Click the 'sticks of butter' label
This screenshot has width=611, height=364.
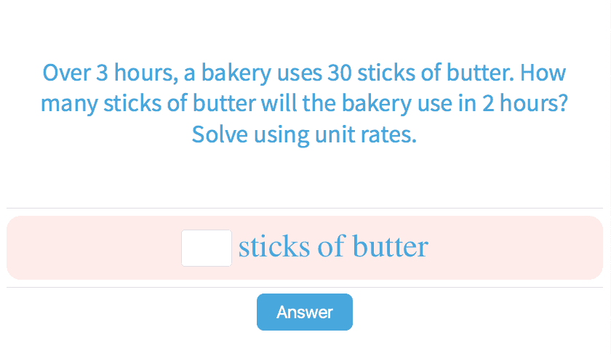(333, 247)
